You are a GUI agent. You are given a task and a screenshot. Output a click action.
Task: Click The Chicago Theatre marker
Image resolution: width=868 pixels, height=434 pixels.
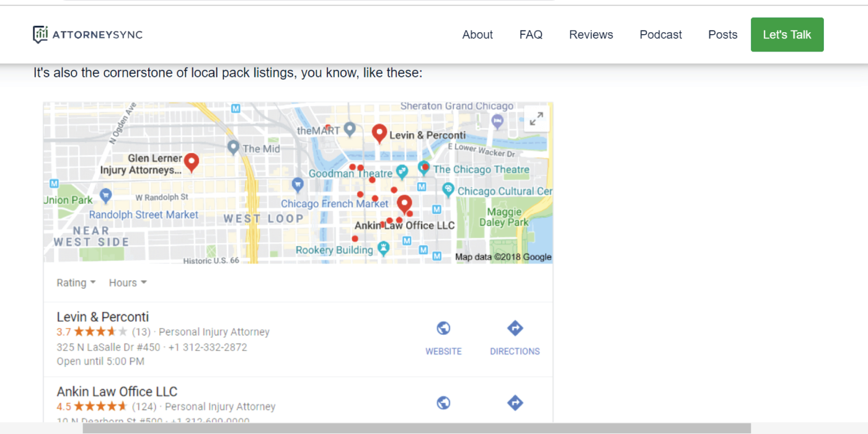[x=423, y=168]
